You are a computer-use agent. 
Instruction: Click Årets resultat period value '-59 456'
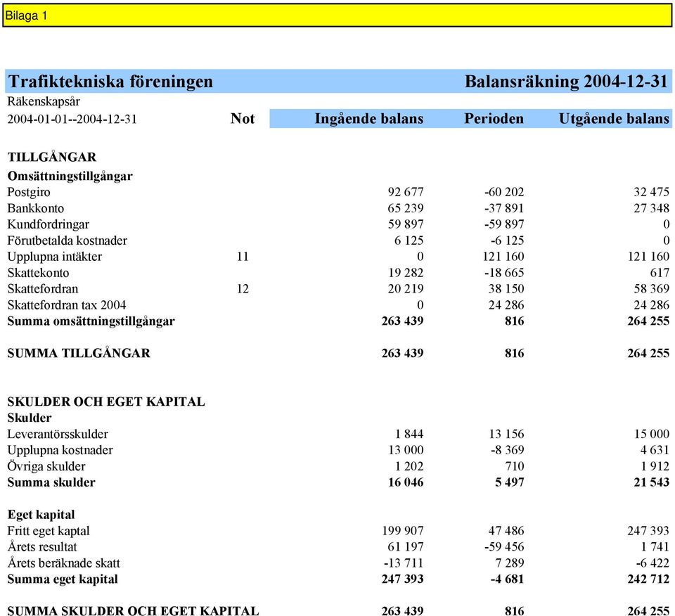click(x=504, y=547)
